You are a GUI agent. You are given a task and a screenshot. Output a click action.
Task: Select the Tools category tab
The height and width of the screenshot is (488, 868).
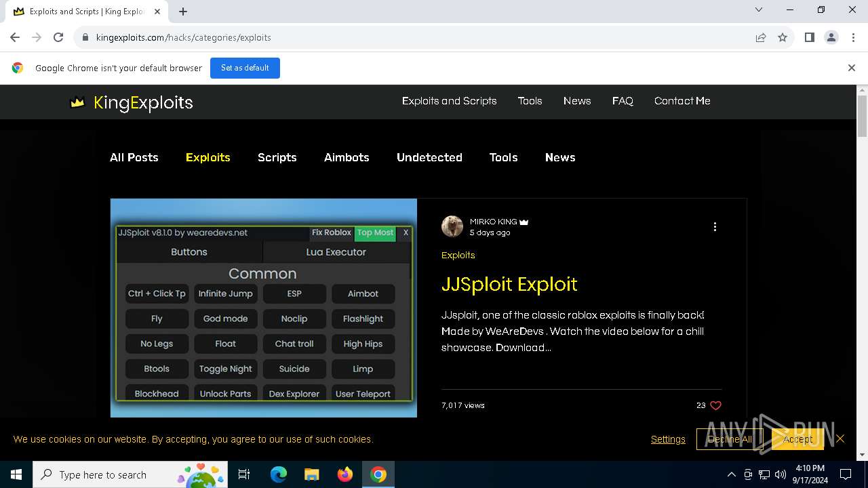point(503,157)
